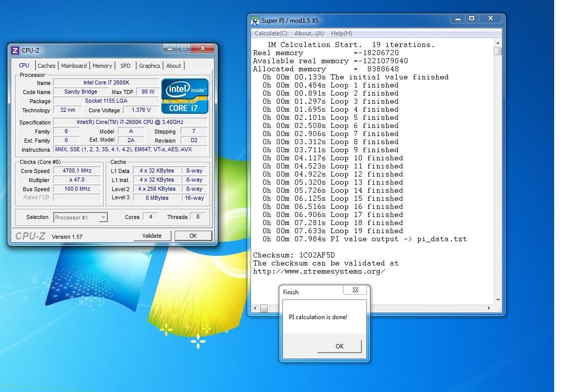
Task: Click the Threads value 8
Action: point(198,216)
